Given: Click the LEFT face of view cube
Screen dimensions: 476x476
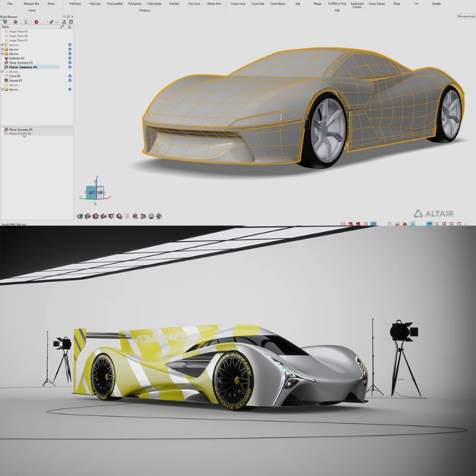Looking at the screenshot, I should [x=92, y=193].
